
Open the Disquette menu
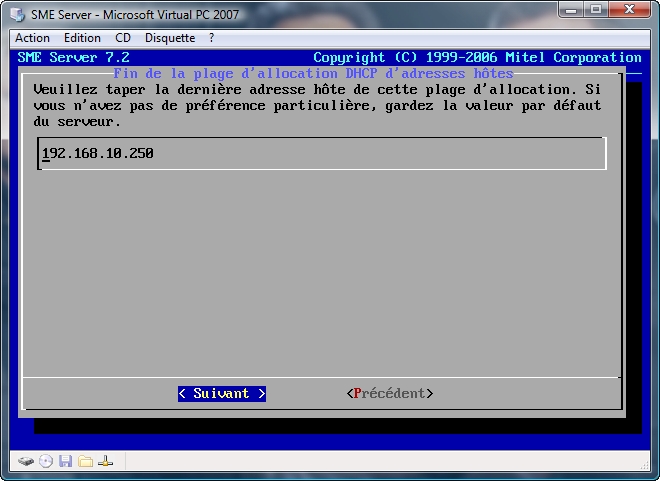tap(170, 38)
